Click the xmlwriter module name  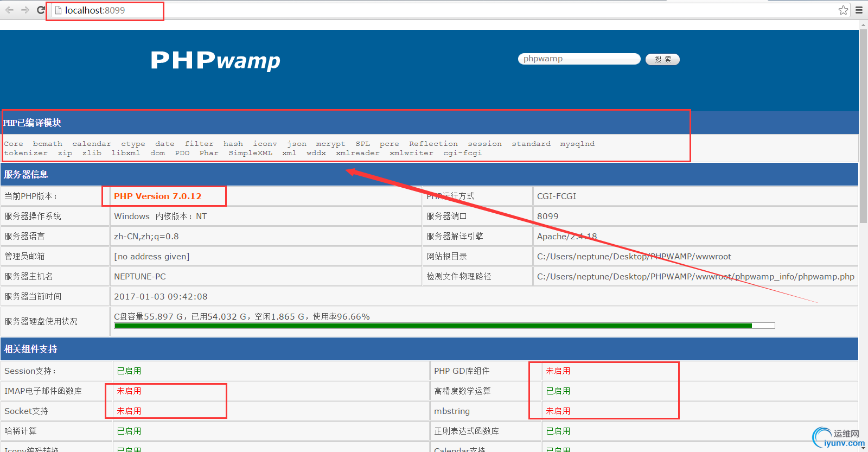(x=411, y=153)
